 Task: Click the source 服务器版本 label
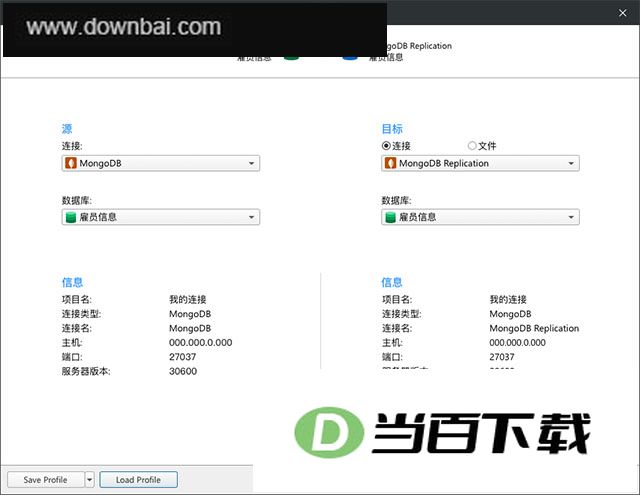click(x=86, y=371)
